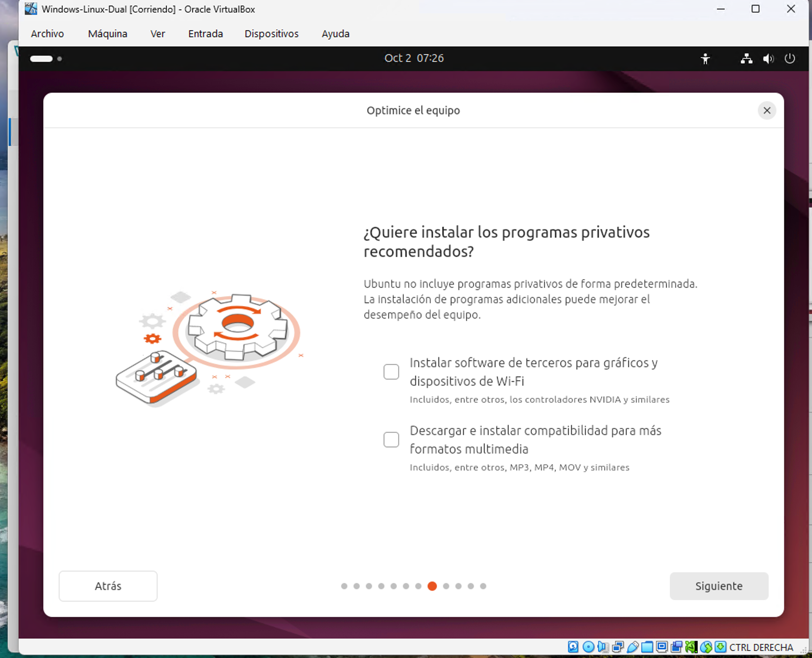Click the USB devices icon in VirtualBox status bar
Screen dimensions: 812x658
pos(633,647)
